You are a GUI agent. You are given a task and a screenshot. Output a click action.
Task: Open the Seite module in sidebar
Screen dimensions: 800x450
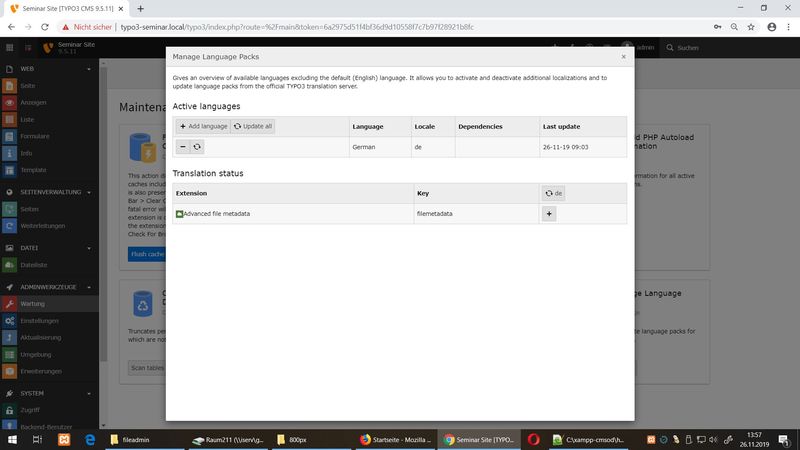pos(49,86)
